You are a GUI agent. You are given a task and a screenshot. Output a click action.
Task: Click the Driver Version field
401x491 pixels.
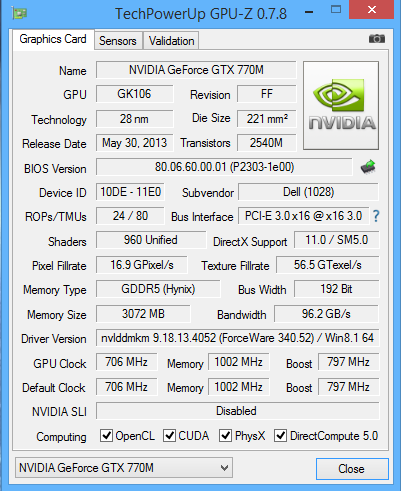pyautogui.click(x=237, y=338)
